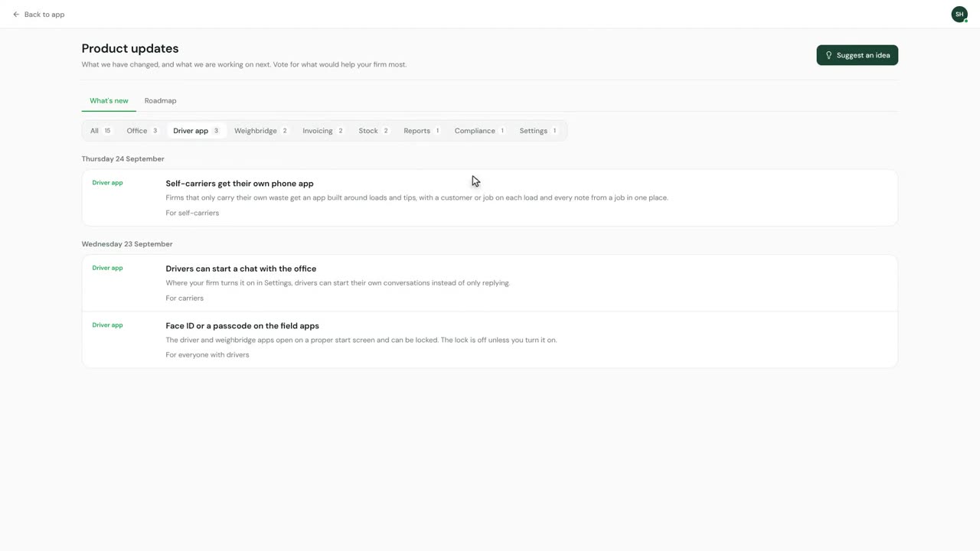Open Drivers can start a chat update
Viewport: 980px width, 551px height.
(x=490, y=283)
